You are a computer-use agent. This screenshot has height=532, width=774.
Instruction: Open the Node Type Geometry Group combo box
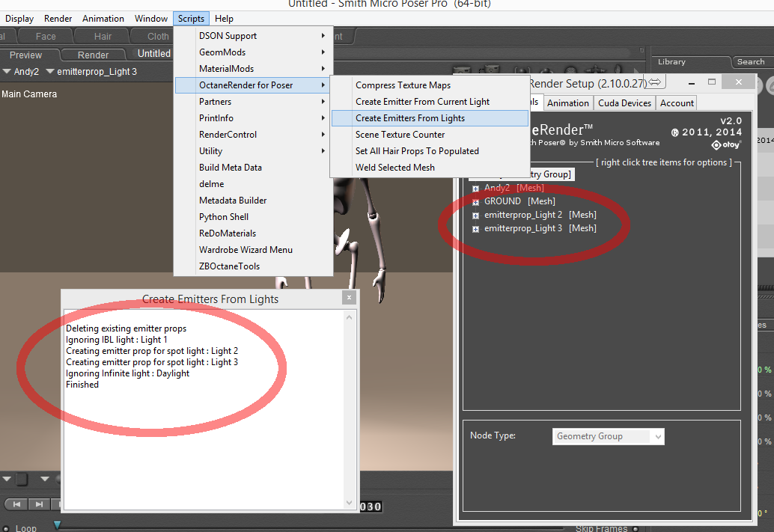(x=608, y=436)
